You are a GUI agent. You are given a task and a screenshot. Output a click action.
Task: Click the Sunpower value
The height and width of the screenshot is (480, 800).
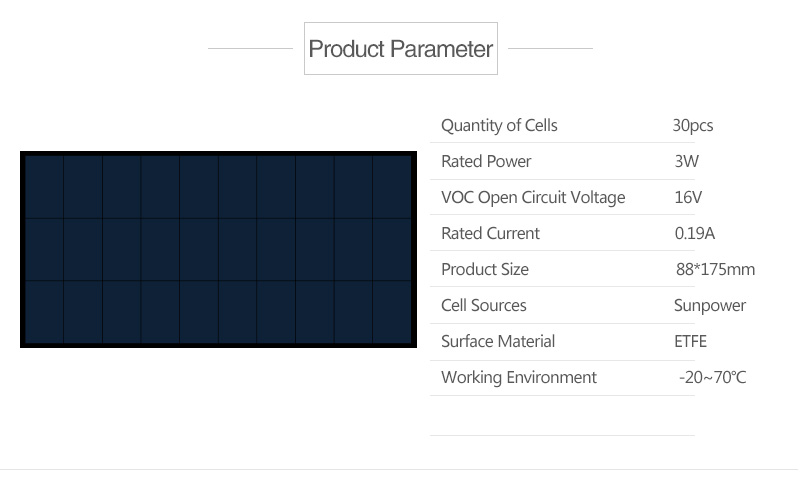(x=710, y=306)
